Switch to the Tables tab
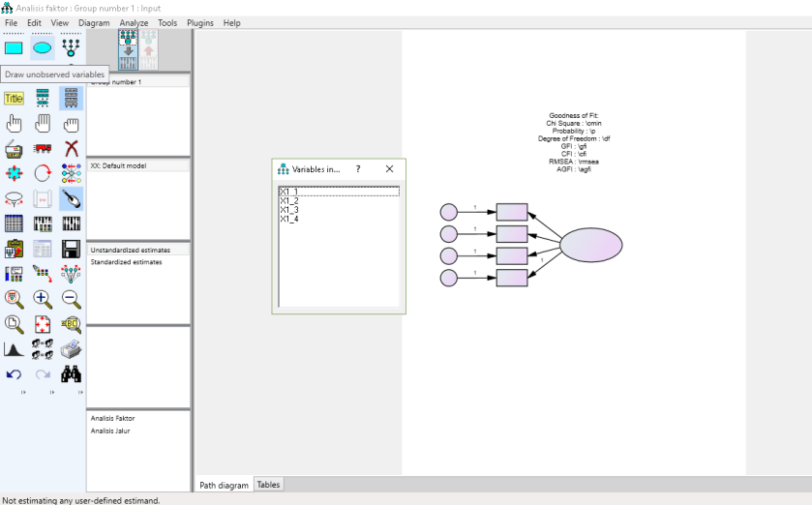Image resolution: width=812 pixels, height=505 pixels. [268, 485]
